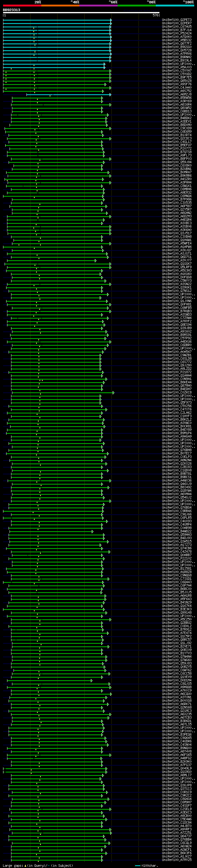The height and width of the screenshot is (868, 197).
Task: Choose UniRef100_C8W1K1 entry
Action: point(177,186)
